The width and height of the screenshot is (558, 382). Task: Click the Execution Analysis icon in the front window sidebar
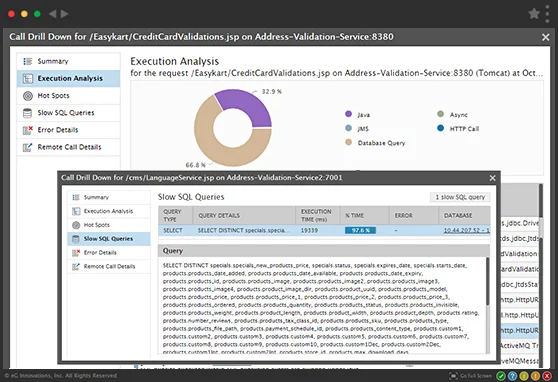pyautogui.click(x=76, y=211)
